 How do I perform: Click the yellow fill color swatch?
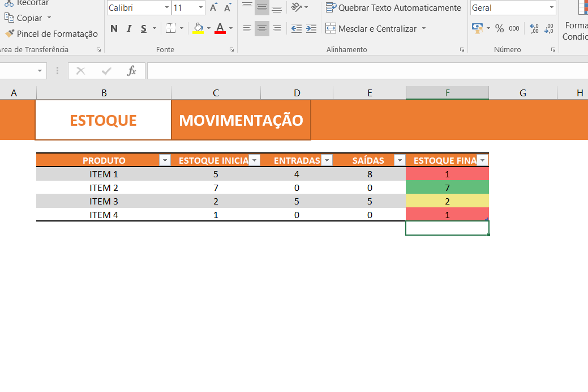[198, 33]
